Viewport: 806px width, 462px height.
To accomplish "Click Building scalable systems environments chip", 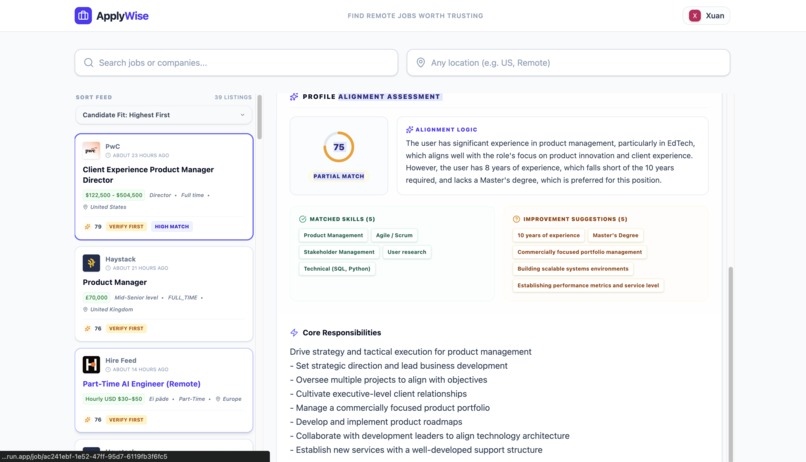I will [573, 269].
